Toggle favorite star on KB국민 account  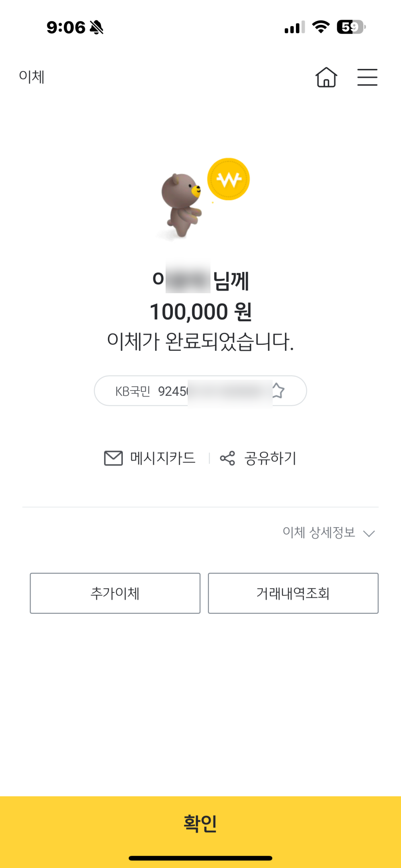277,391
